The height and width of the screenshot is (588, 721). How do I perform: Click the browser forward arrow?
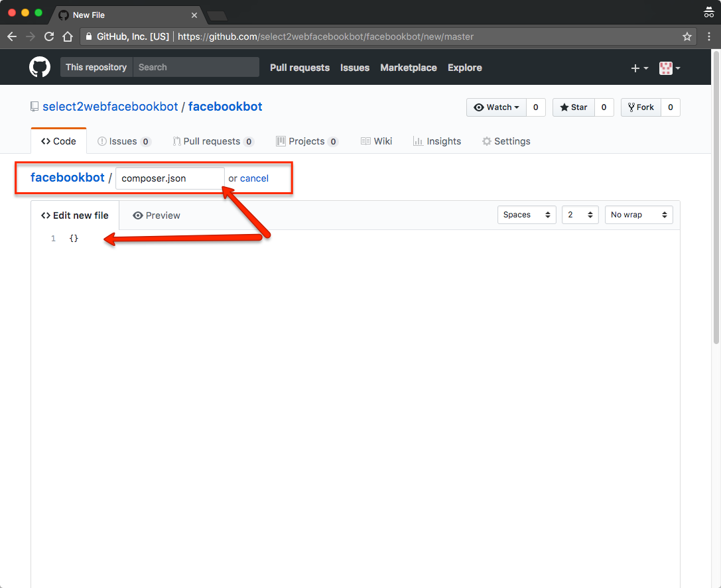point(31,36)
